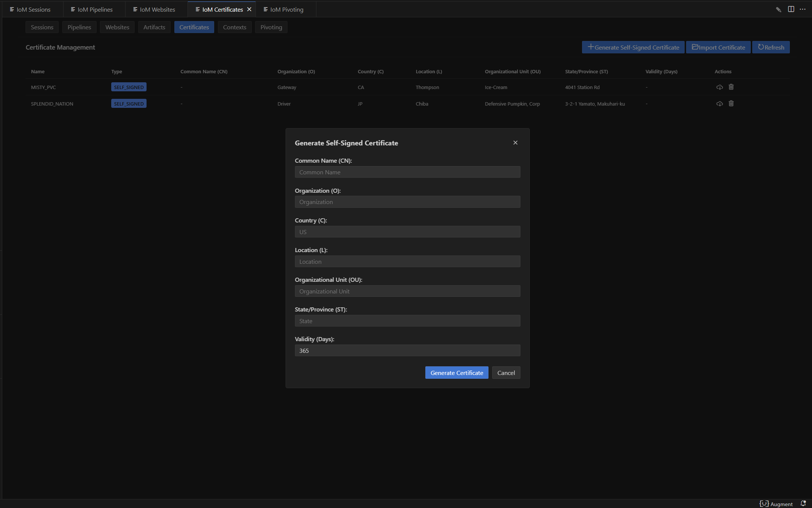Click the Import Certificate button
812x508 pixels.
pos(718,47)
